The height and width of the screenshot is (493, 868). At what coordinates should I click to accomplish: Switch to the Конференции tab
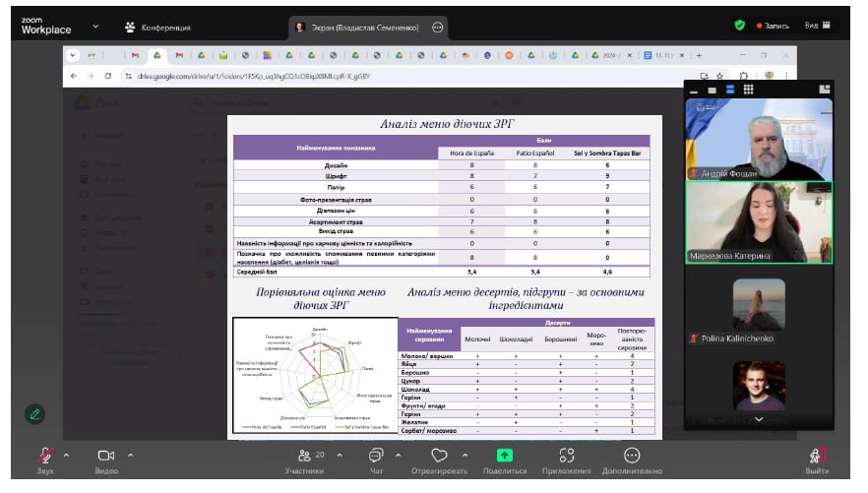158,28
